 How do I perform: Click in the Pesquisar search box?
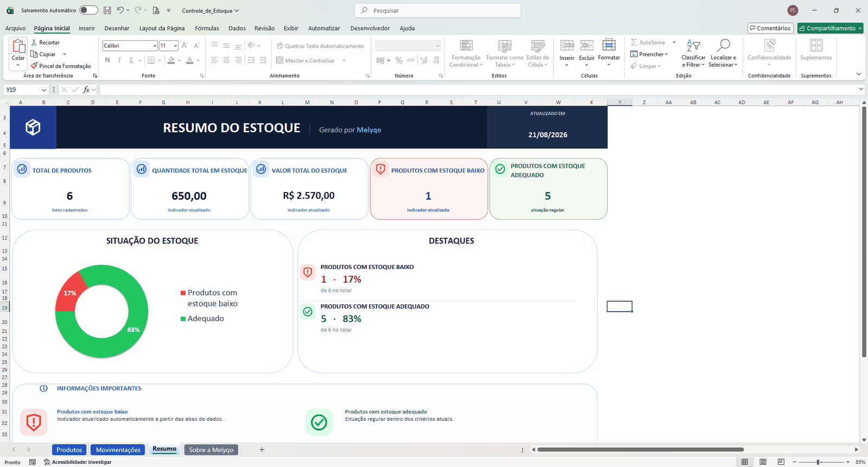(438, 10)
